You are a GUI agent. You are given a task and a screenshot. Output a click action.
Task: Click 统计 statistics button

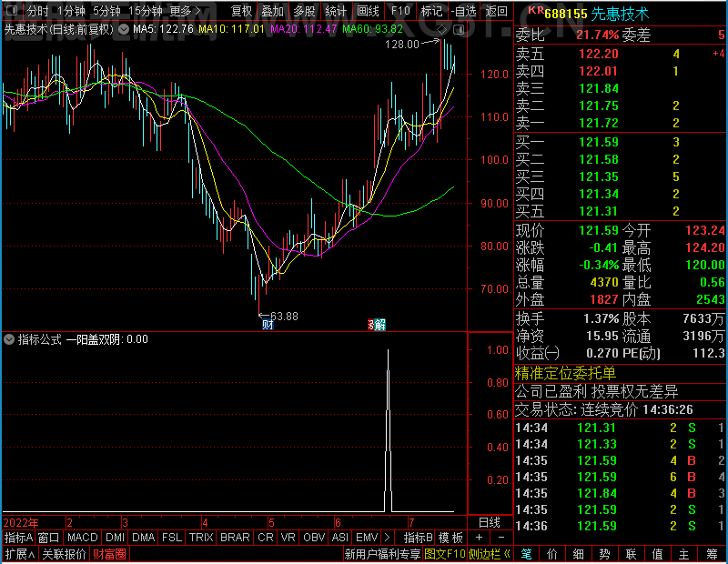336,10
